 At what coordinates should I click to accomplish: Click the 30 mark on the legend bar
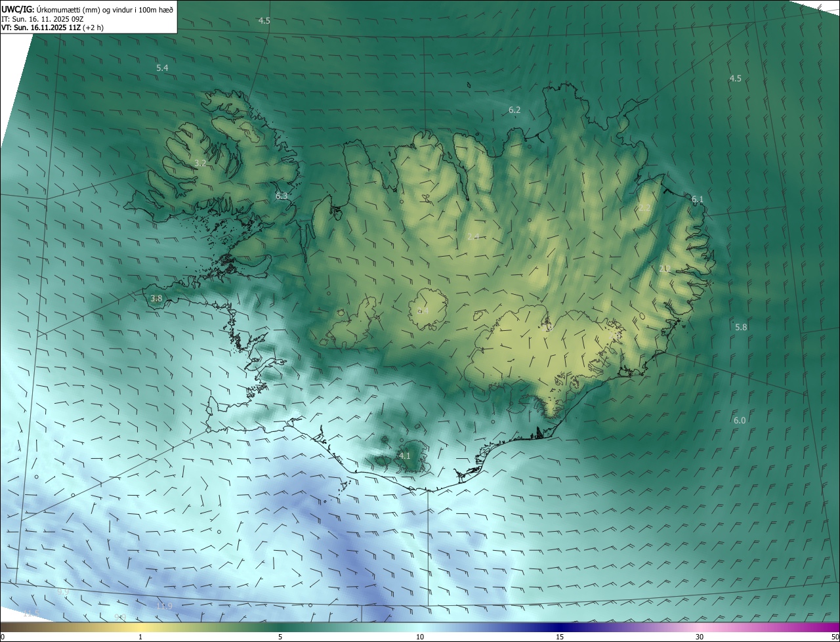(x=700, y=637)
